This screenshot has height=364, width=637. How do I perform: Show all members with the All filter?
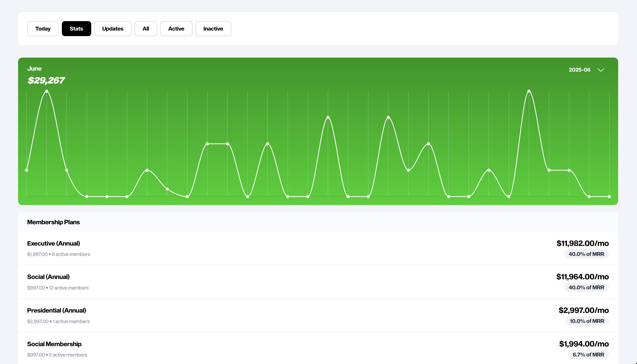(x=146, y=28)
